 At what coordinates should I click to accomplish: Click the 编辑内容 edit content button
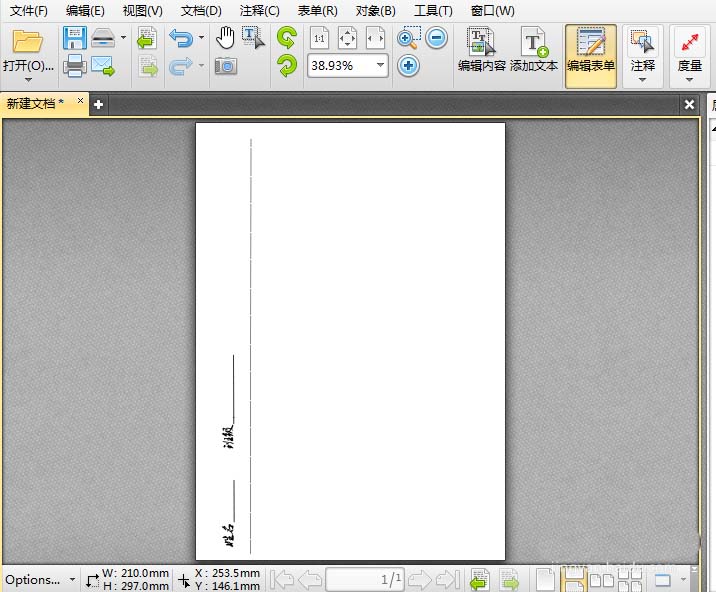[481, 52]
